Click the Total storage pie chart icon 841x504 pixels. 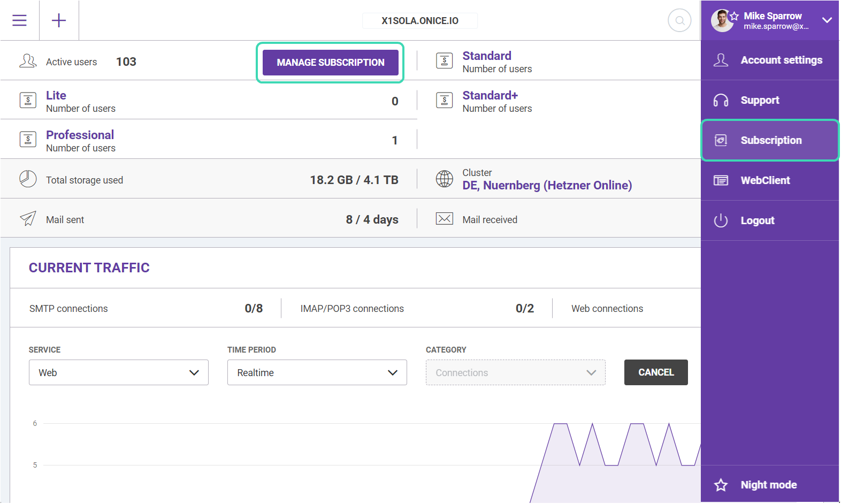click(x=28, y=179)
